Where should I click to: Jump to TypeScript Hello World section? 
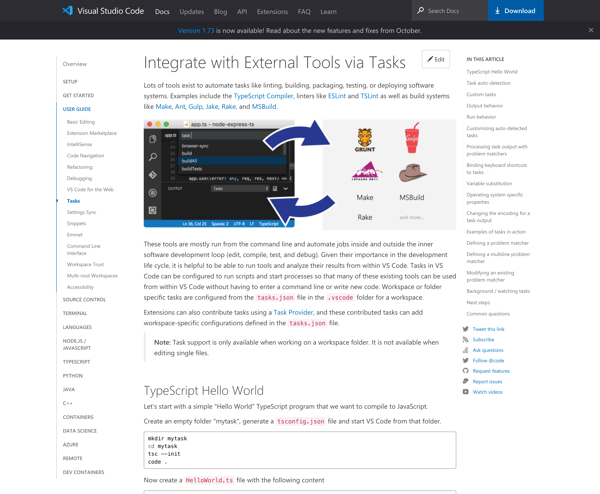(492, 72)
